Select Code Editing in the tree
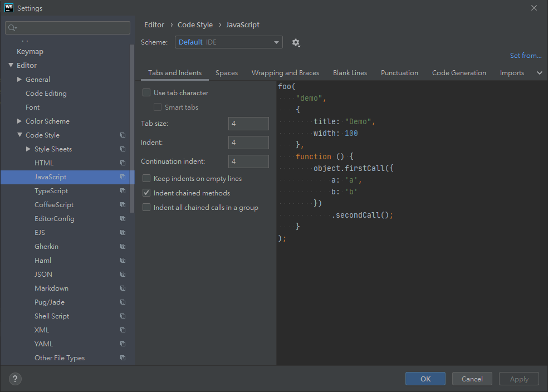Viewport: 548px width, 392px height. (x=46, y=94)
